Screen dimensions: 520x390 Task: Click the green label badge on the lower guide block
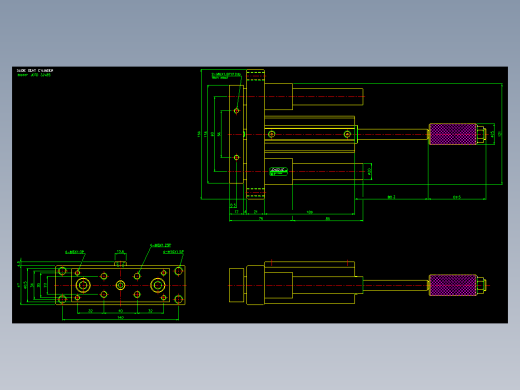pos(278,172)
